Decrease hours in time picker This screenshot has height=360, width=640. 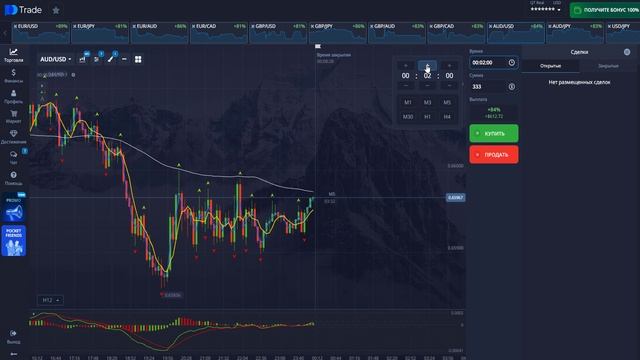pyautogui.click(x=405, y=86)
